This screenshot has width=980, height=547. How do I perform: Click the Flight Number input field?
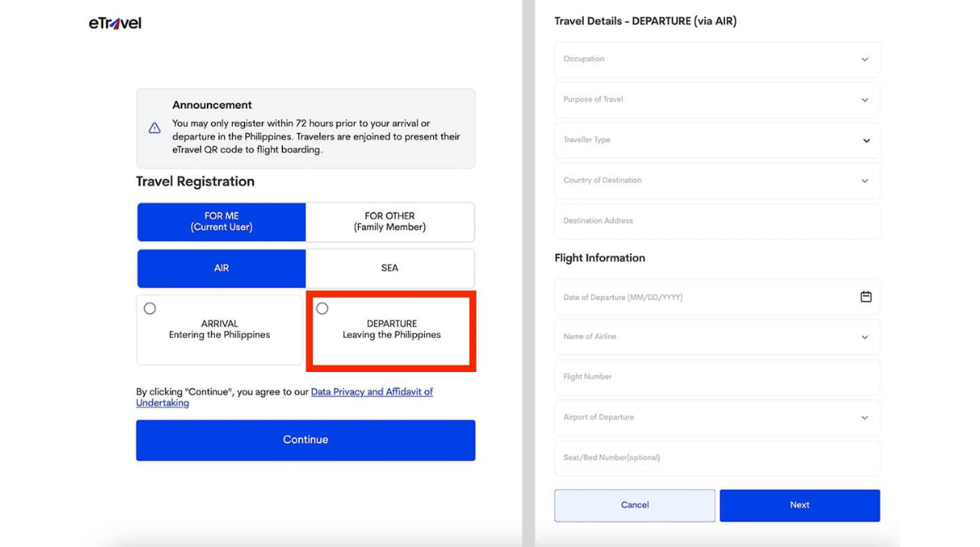point(717,377)
